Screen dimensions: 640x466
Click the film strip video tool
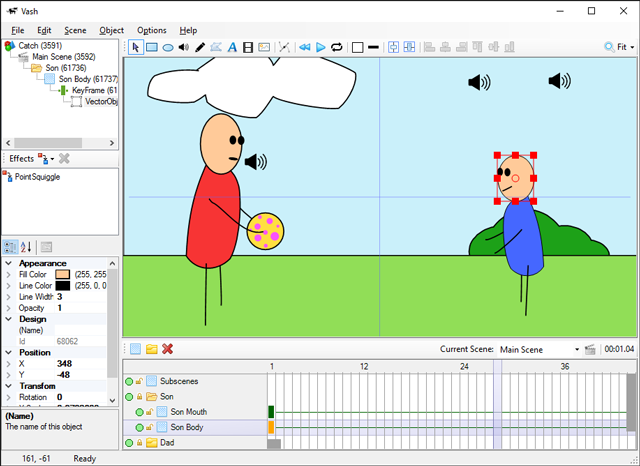(x=248, y=47)
